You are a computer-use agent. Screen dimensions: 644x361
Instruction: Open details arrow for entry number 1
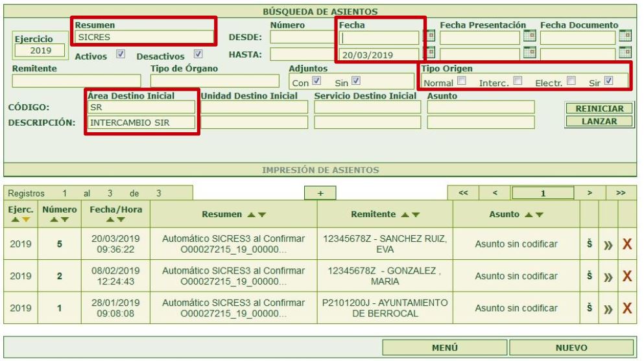pyautogui.click(x=608, y=309)
